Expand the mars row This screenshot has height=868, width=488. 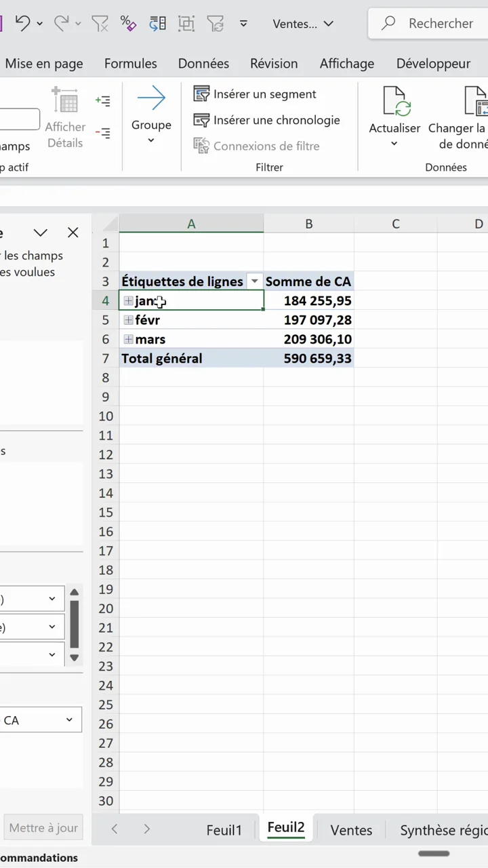tap(129, 339)
